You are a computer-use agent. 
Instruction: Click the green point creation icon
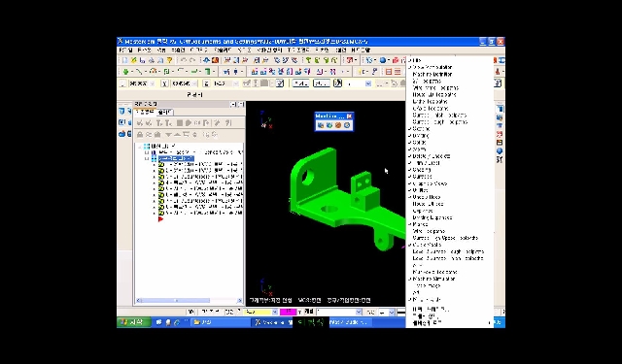[125, 72]
